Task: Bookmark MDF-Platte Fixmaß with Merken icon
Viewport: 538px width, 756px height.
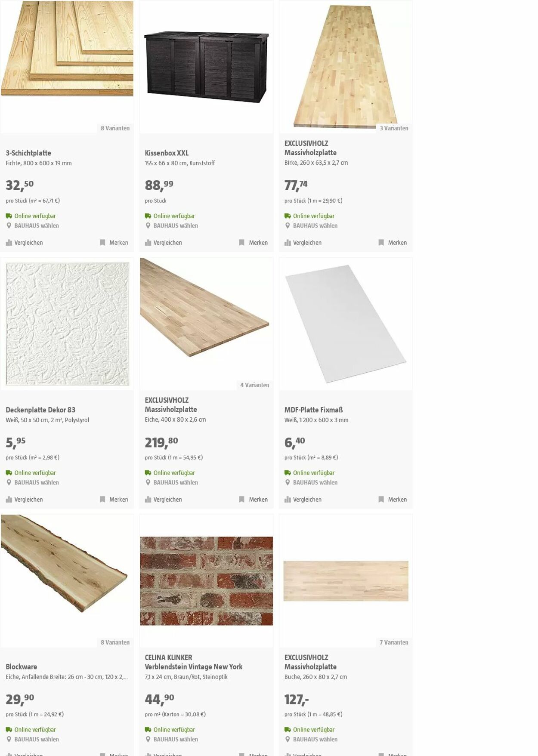Action: tap(381, 500)
